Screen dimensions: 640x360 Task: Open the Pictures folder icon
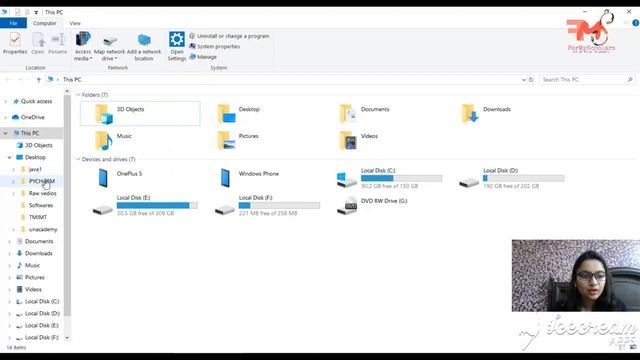click(x=226, y=140)
